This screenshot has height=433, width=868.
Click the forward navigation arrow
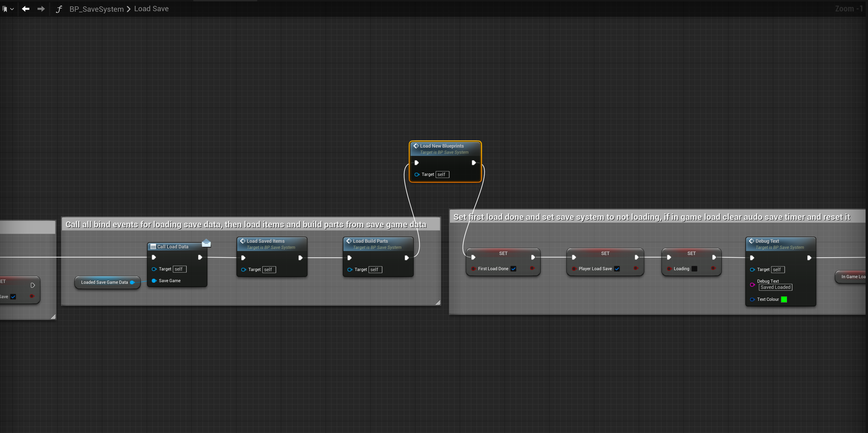point(40,9)
